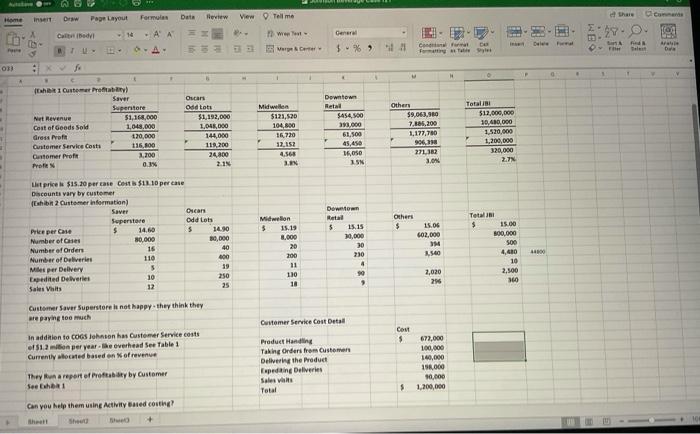Click the add new sheet plus button
Screen dimensions: 700x434
click(x=150, y=419)
